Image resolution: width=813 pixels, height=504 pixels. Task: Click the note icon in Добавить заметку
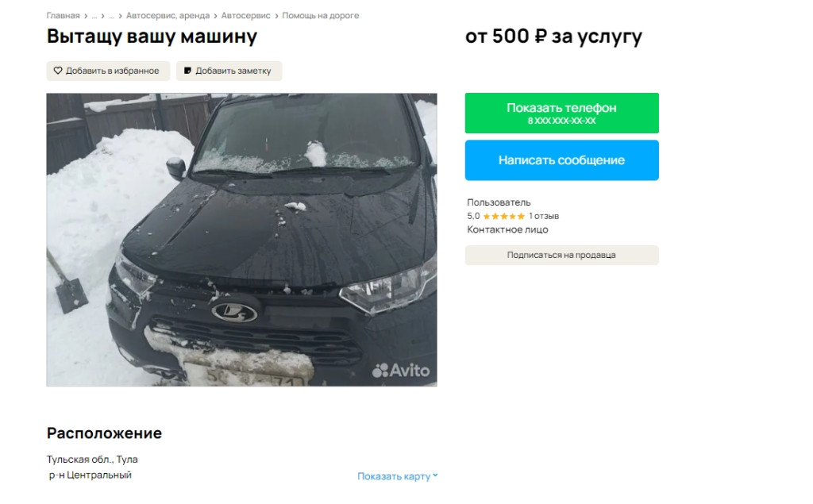click(187, 71)
